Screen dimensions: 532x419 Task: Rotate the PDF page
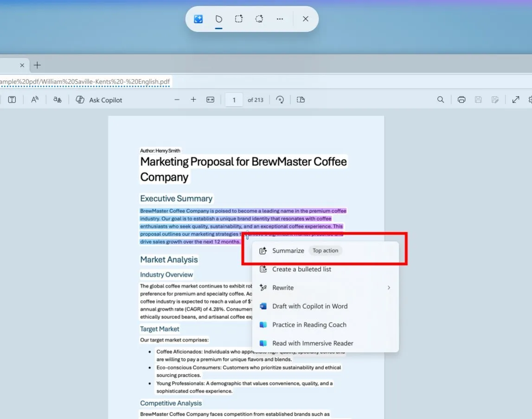(x=280, y=99)
